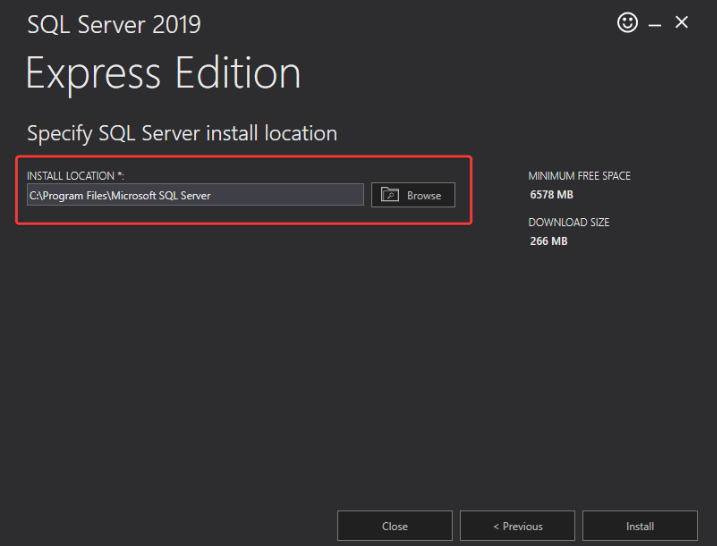Click the install location path field
This screenshot has height=546, width=717.
click(195, 195)
